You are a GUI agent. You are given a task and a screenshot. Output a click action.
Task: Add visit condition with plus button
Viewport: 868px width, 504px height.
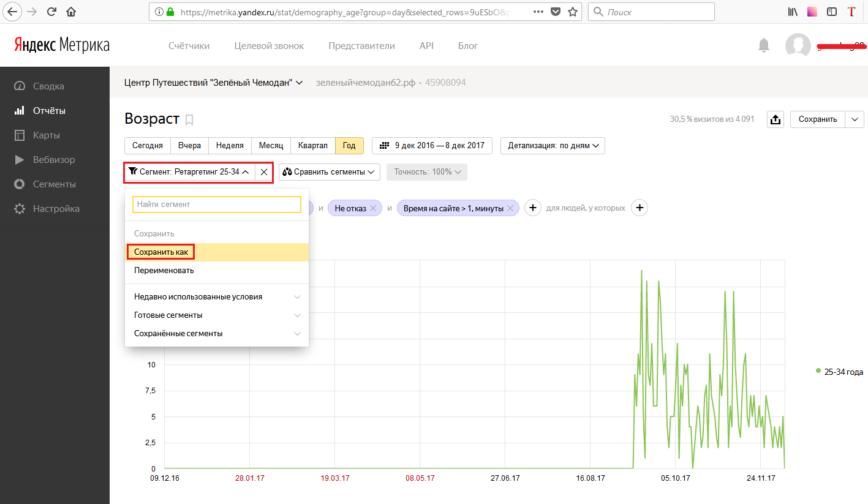tap(533, 208)
